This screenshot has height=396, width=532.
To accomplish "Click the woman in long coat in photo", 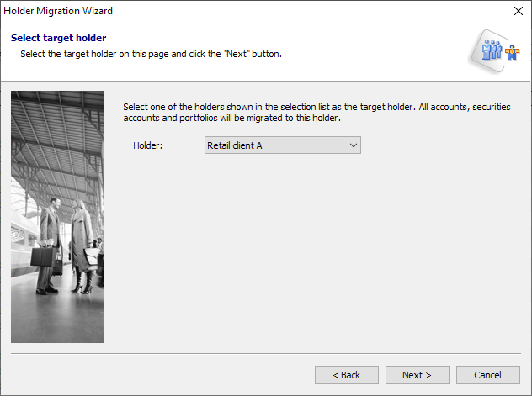I will coord(83,240).
